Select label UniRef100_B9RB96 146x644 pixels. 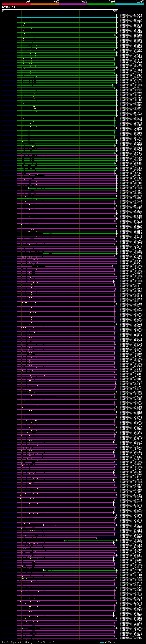131,40
